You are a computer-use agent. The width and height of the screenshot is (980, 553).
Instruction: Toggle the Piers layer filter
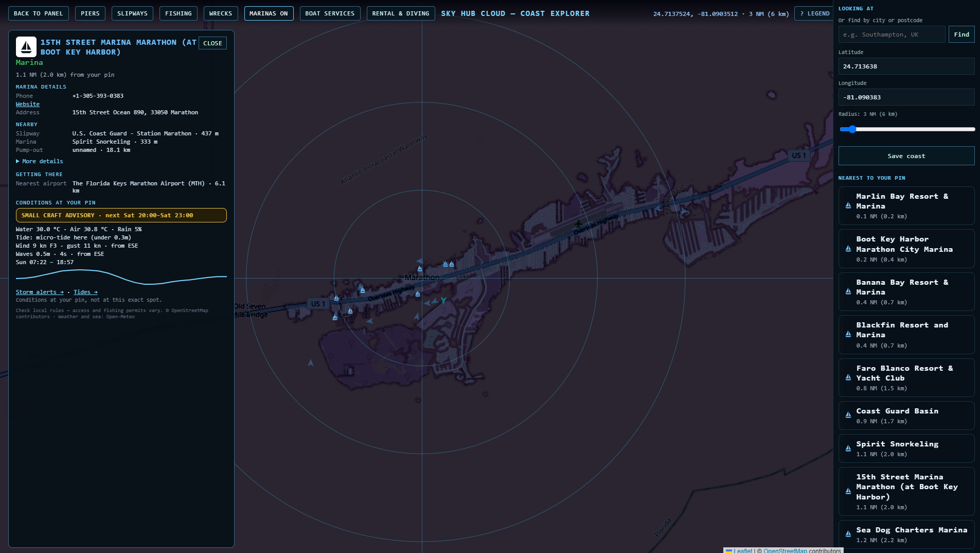click(90, 13)
